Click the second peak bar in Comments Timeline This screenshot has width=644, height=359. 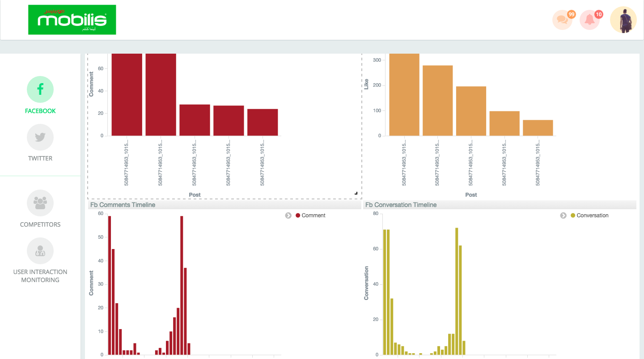point(182,285)
